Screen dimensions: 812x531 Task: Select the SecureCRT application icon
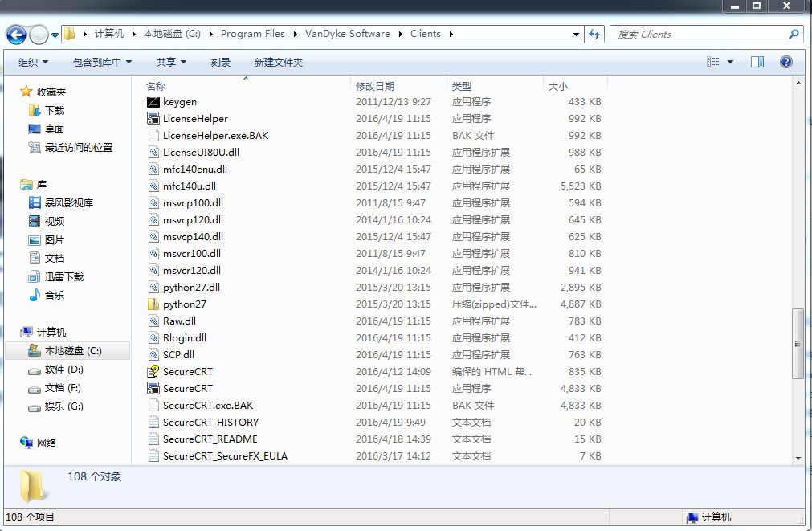point(153,389)
